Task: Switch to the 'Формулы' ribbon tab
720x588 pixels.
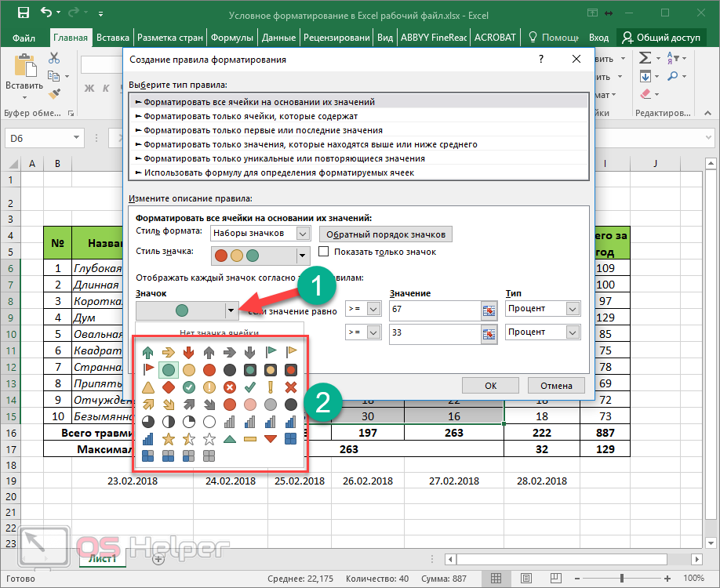Action: point(232,37)
